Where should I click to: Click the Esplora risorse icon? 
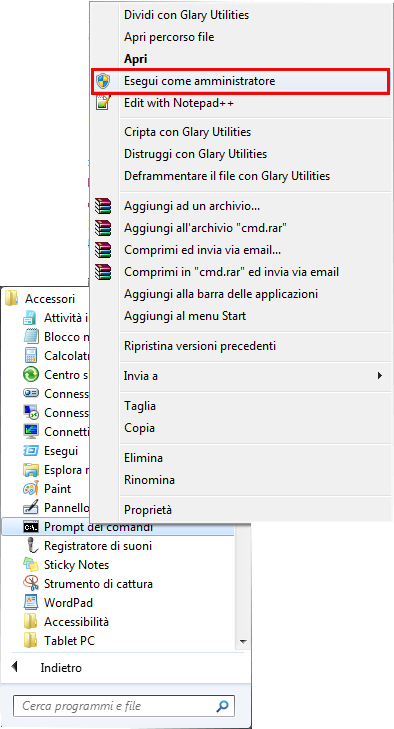(x=31, y=470)
